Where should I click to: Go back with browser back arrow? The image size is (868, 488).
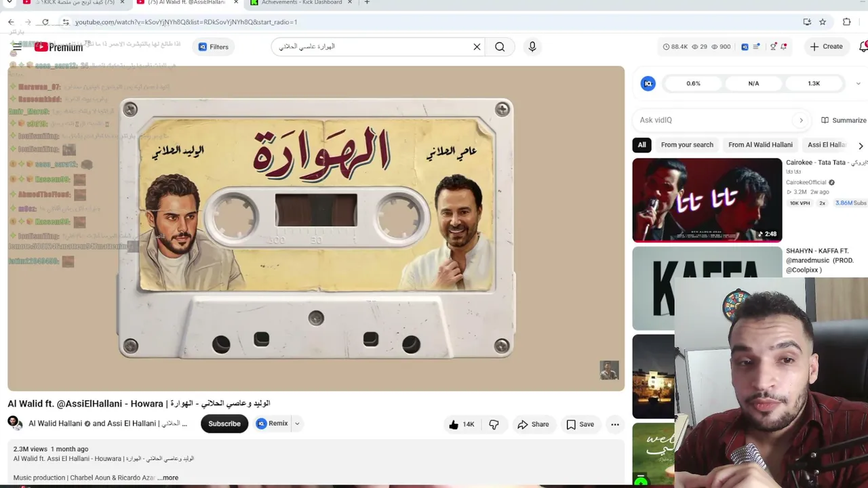(12, 22)
